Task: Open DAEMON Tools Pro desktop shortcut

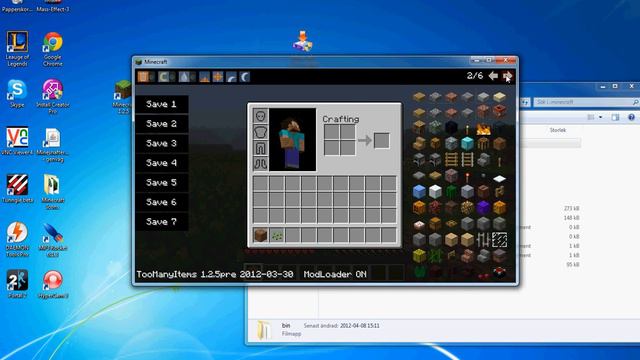Action: (17, 240)
